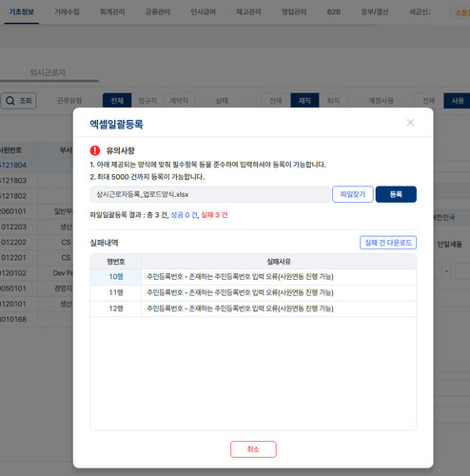The image size is (470, 476).
Task: Open the 인사급여 top menu
Action: tap(203, 12)
